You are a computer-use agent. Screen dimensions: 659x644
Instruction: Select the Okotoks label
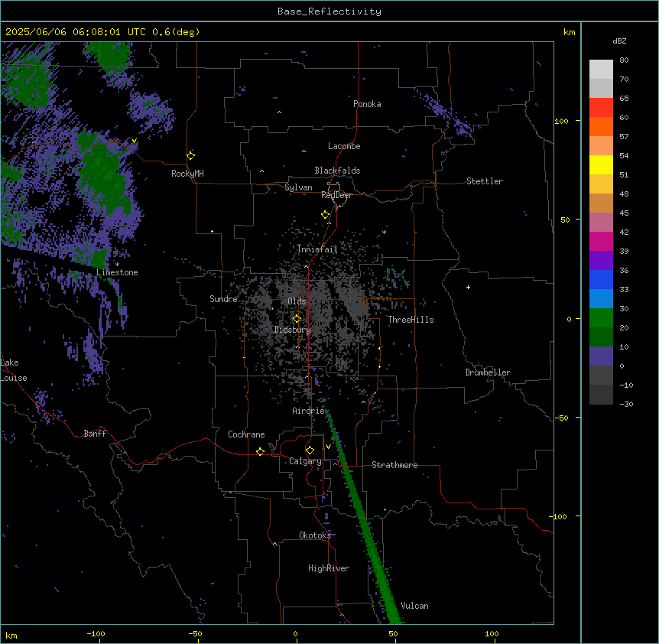pyautogui.click(x=315, y=535)
